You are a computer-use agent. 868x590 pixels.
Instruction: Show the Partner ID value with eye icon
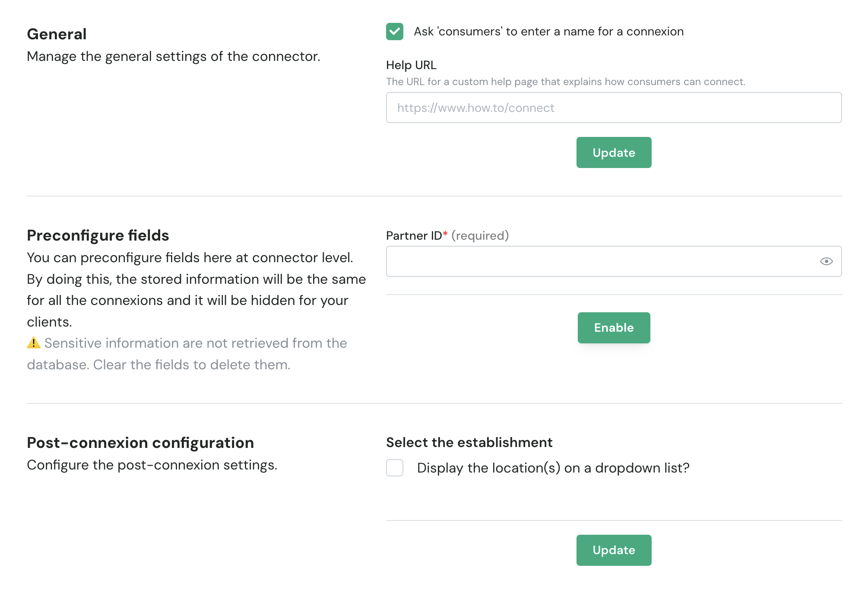click(826, 261)
